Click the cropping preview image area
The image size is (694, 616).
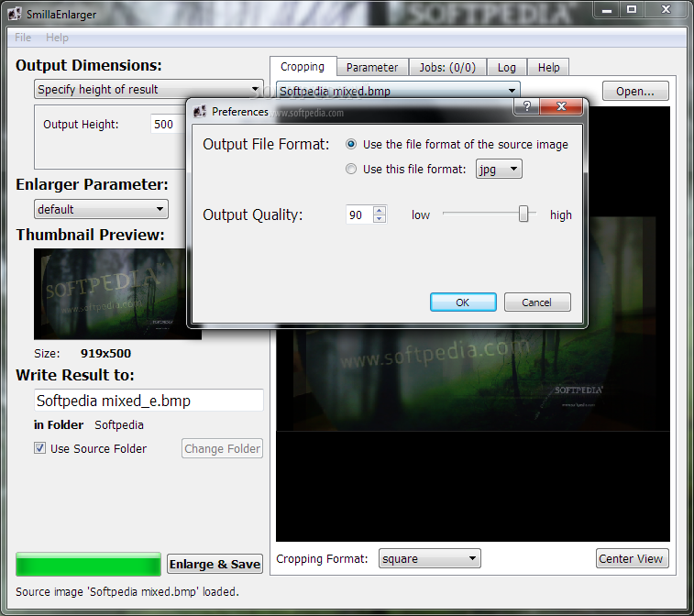tap(473, 434)
